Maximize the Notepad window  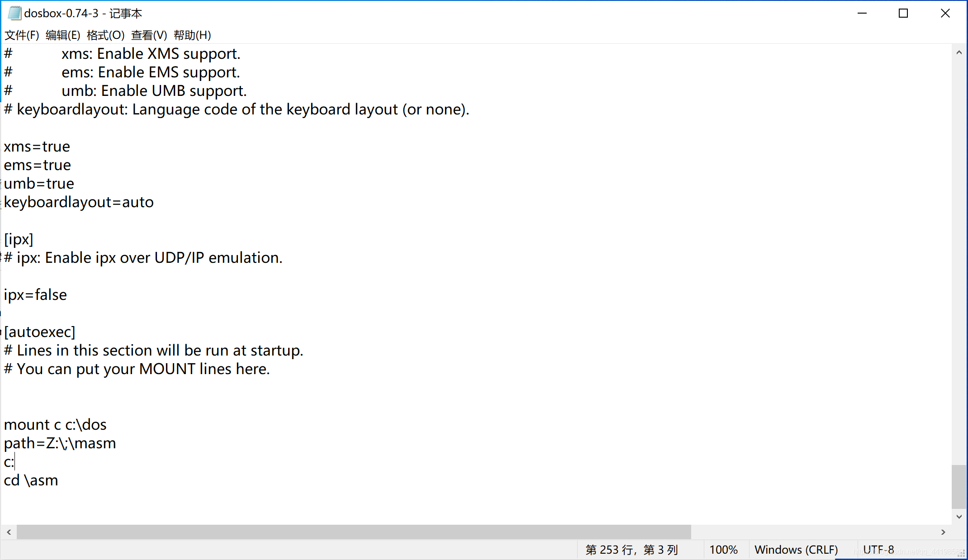[903, 13]
